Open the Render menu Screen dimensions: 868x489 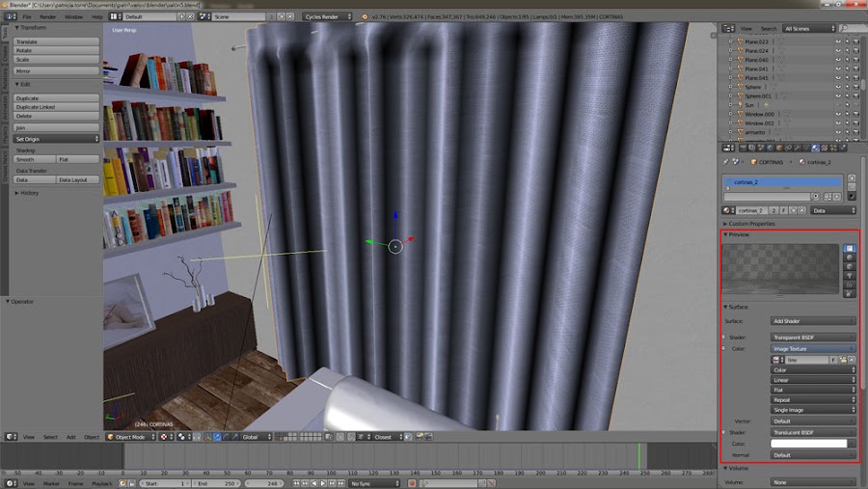click(x=47, y=16)
